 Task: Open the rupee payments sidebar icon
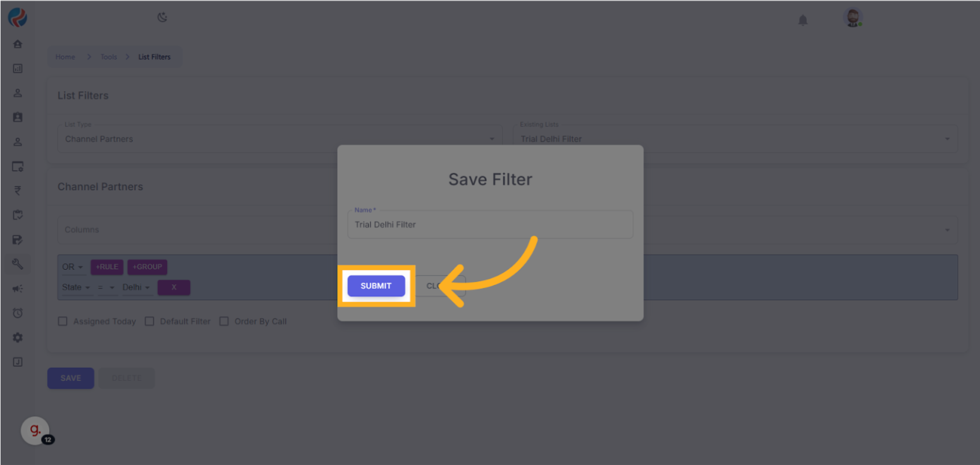click(18, 191)
